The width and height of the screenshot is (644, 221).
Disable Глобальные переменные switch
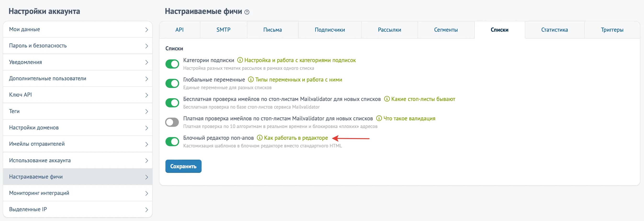[x=172, y=83]
